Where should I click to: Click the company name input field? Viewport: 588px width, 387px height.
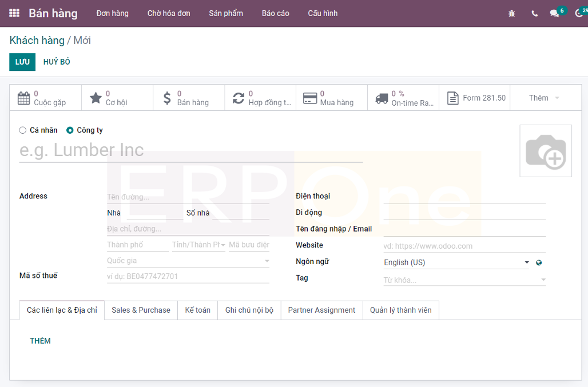[191, 150]
